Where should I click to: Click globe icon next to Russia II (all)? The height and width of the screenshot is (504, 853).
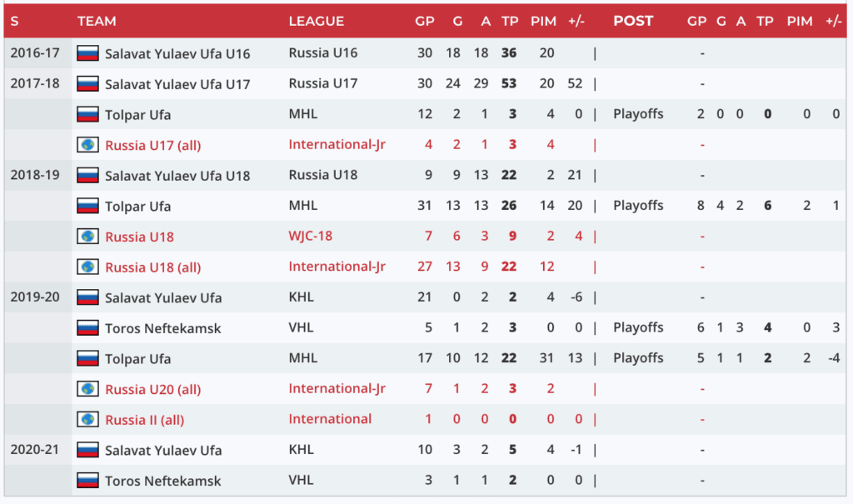pos(87,420)
